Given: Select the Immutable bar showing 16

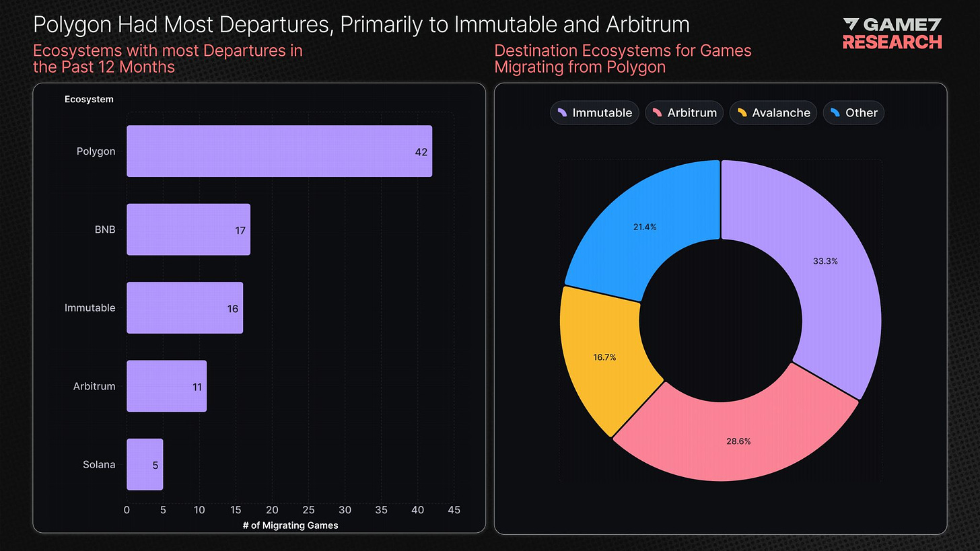Looking at the screenshot, I should (184, 307).
